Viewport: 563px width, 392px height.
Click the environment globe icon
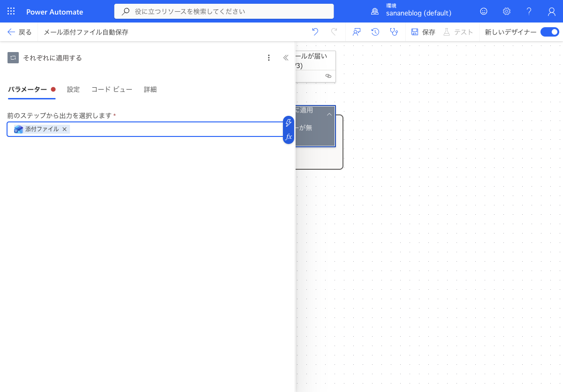374,12
